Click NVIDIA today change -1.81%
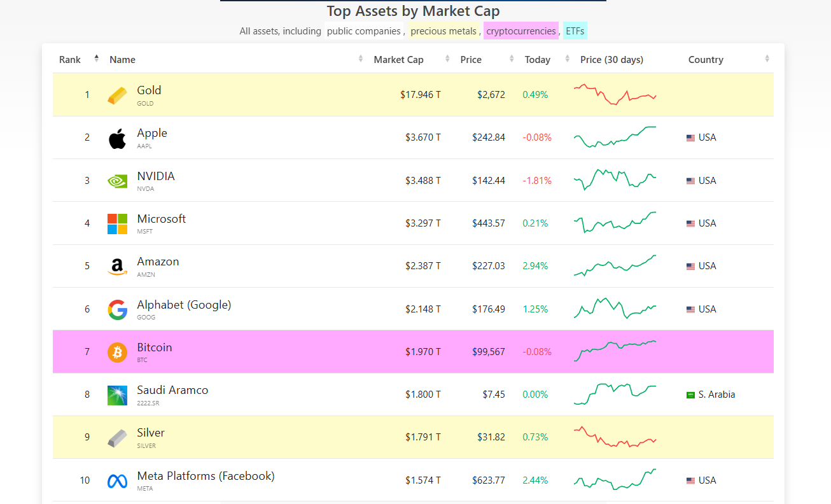831x504 pixels. coord(537,181)
